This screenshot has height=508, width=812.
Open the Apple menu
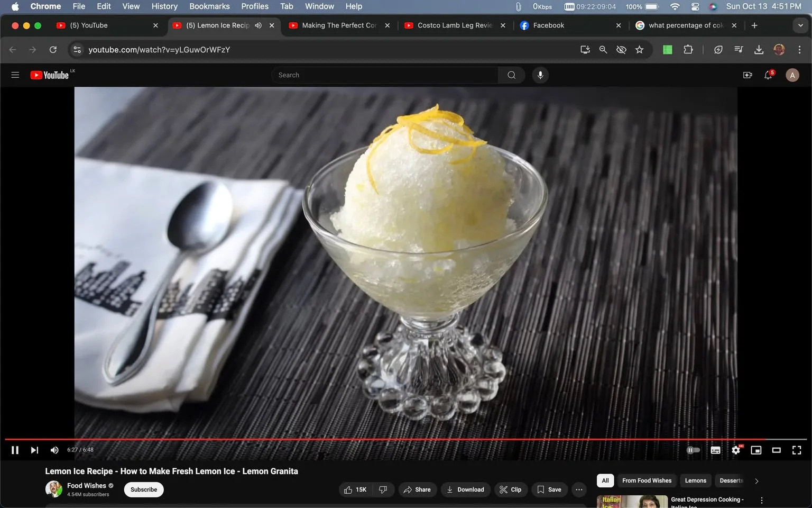pyautogui.click(x=15, y=6)
